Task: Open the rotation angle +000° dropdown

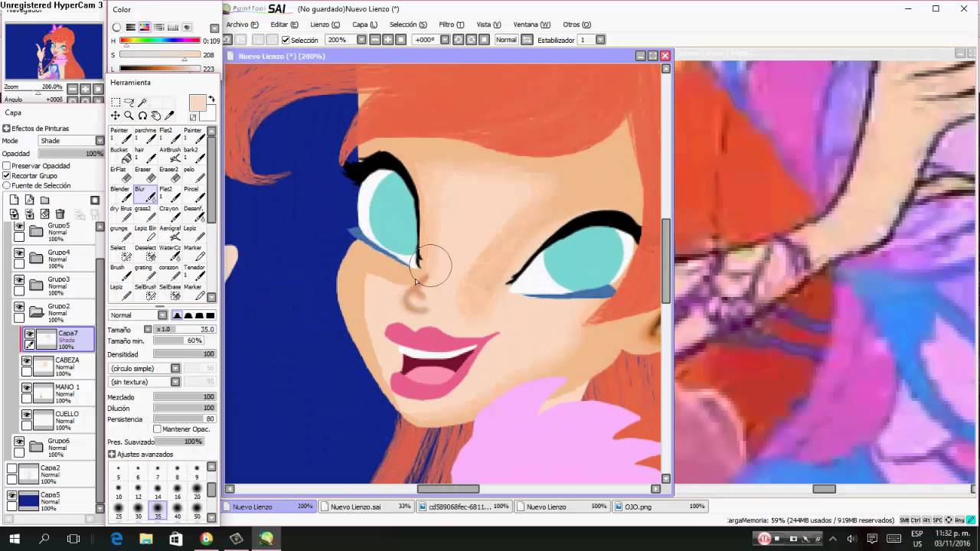Action: pyautogui.click(x=445, y=40)
